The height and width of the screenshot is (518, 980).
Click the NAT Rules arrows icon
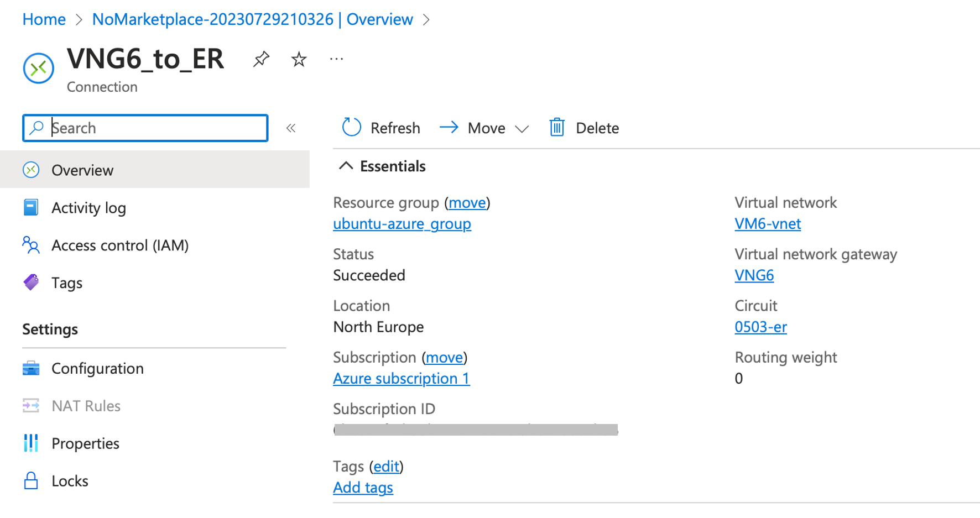[31, 406]
